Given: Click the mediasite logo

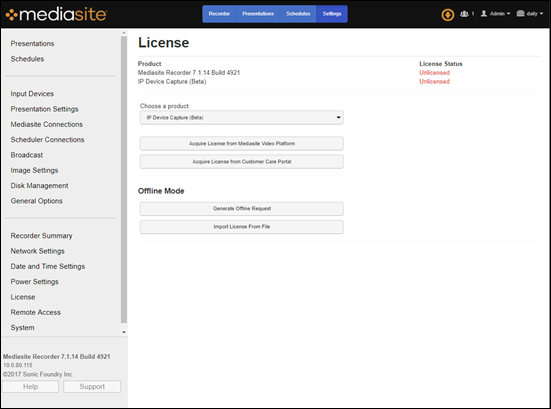Looking at the screenshot, I should pyautogui.click(x=56, y=14).
